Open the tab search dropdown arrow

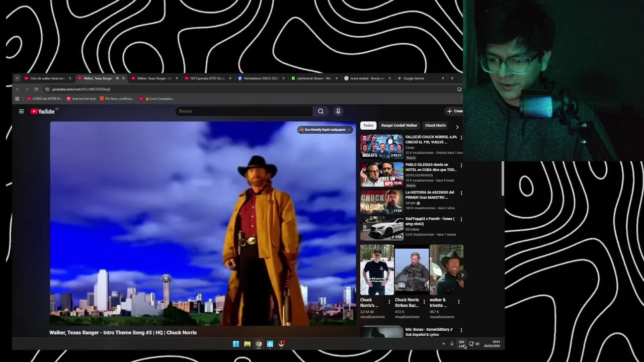[17, 78]
